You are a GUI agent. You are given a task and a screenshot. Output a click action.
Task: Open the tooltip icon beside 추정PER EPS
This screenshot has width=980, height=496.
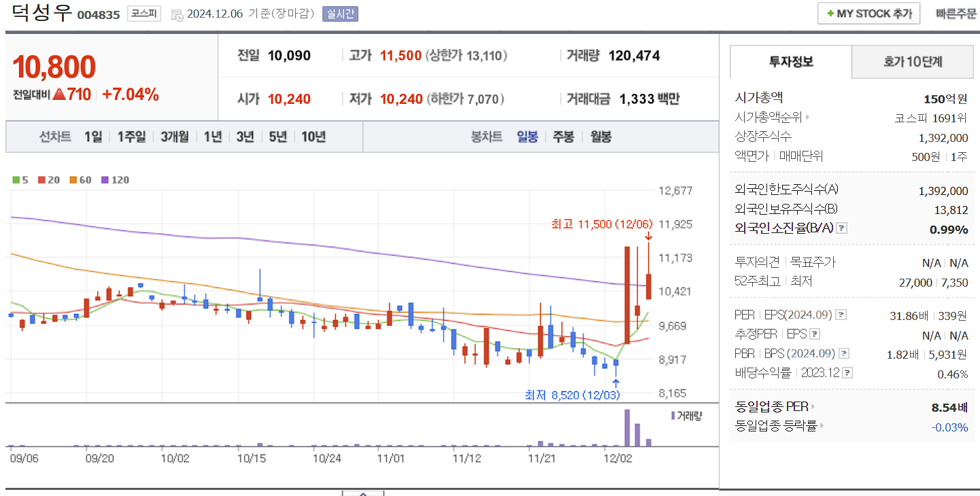pyautogui.click(x=814, y=335)
